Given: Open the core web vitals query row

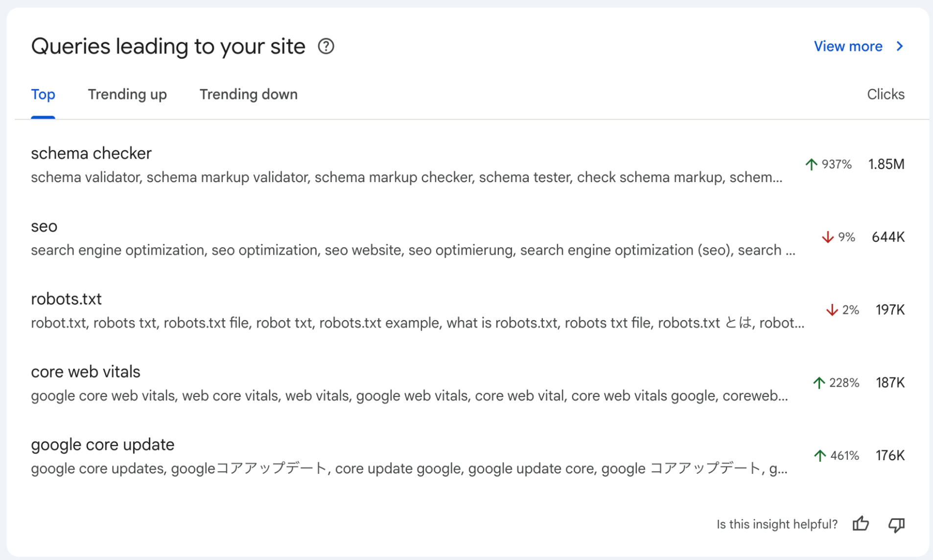Looking at the screenshot, I should pyautogui.click(x=86, y=372).
